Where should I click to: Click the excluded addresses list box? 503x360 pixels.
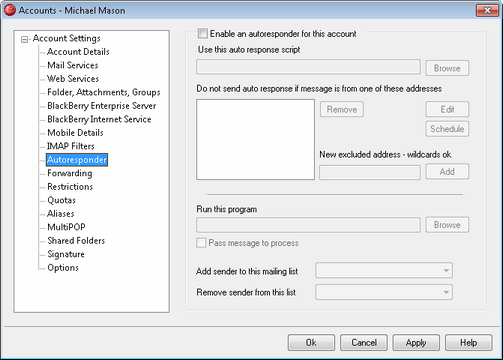click(255, 139)
